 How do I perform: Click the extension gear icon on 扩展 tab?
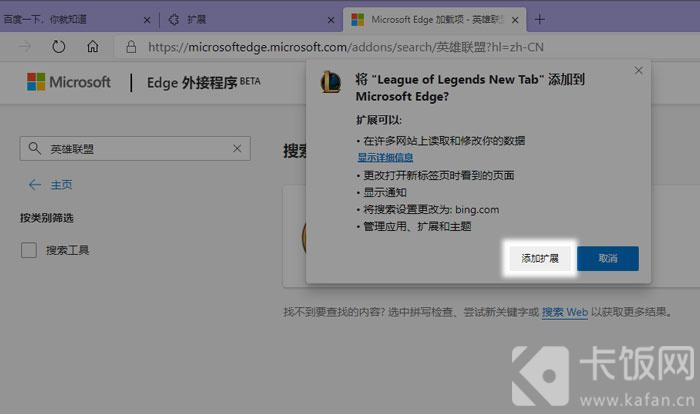coord(174,20)
